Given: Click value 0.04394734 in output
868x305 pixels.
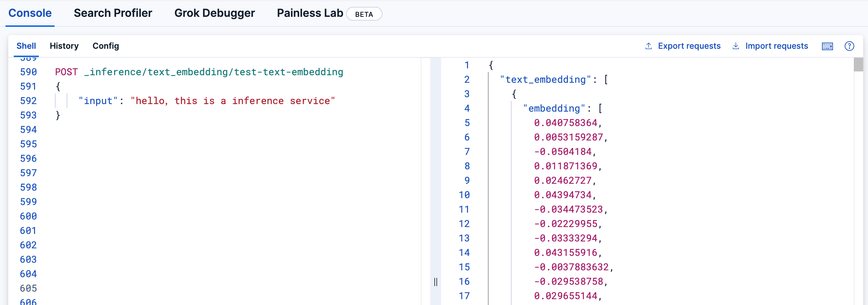Looking at the screenshot, I should pos(563,195).
